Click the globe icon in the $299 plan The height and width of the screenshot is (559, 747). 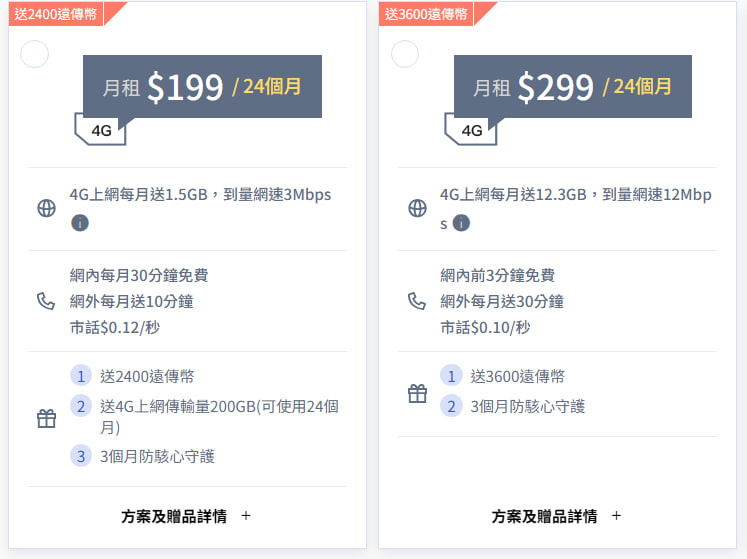[x=417, y=208]
